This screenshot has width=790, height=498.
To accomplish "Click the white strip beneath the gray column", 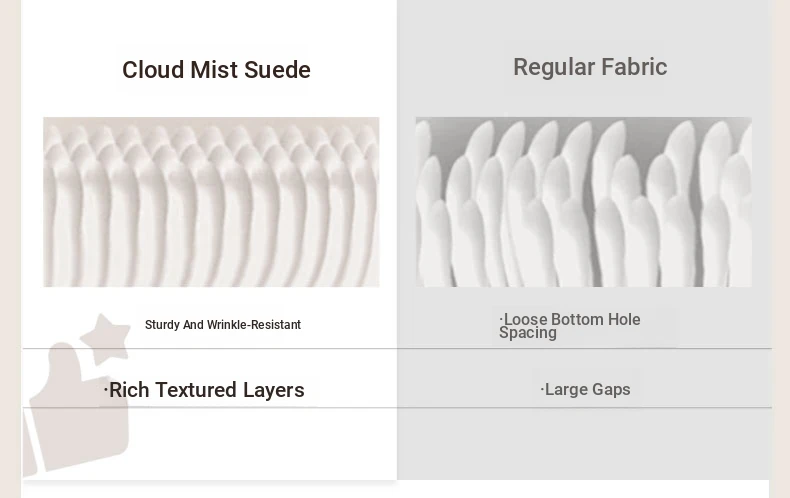I will (583, 489).
